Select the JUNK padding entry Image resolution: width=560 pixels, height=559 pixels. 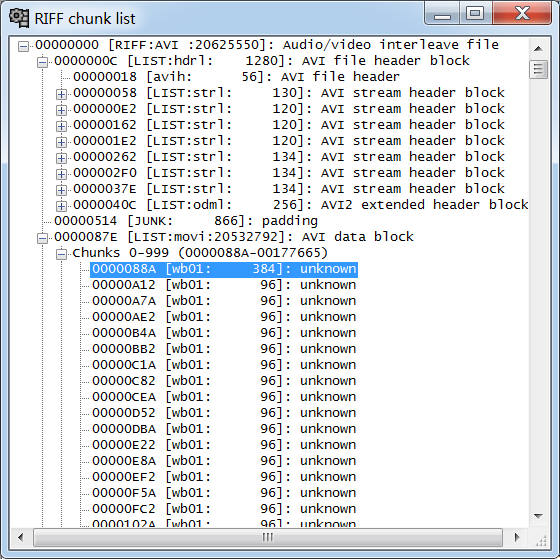[186, 221]
